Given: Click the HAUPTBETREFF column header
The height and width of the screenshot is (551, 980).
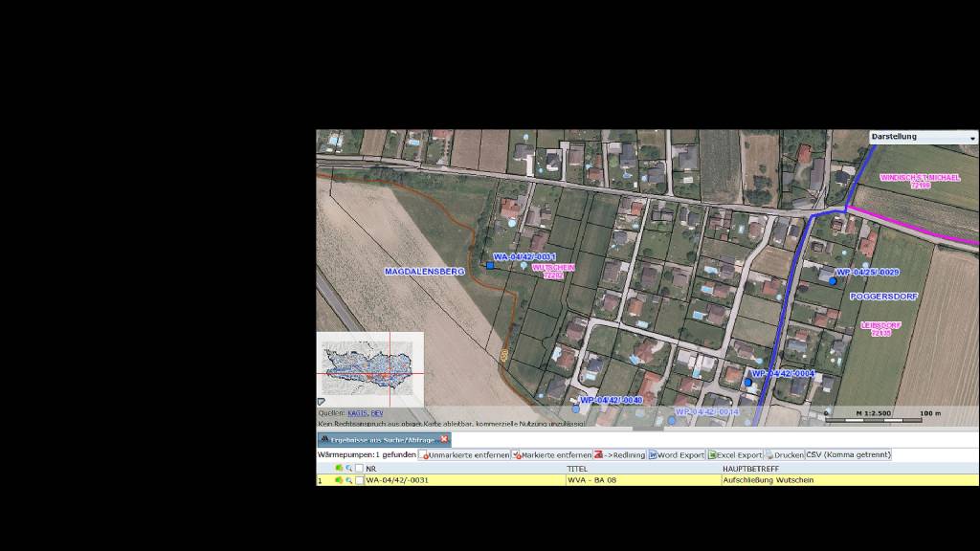Looking at the screenshot, I should click(750, 469).
